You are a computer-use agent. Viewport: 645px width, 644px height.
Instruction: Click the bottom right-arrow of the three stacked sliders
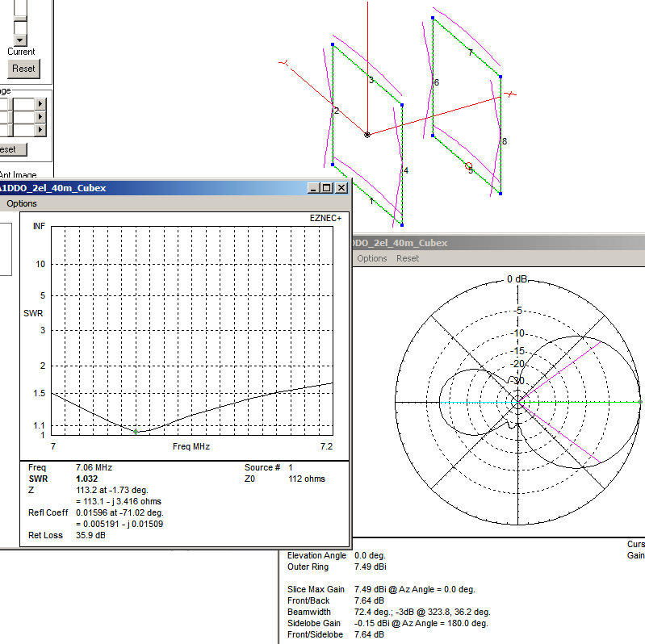tap(40, 130)
